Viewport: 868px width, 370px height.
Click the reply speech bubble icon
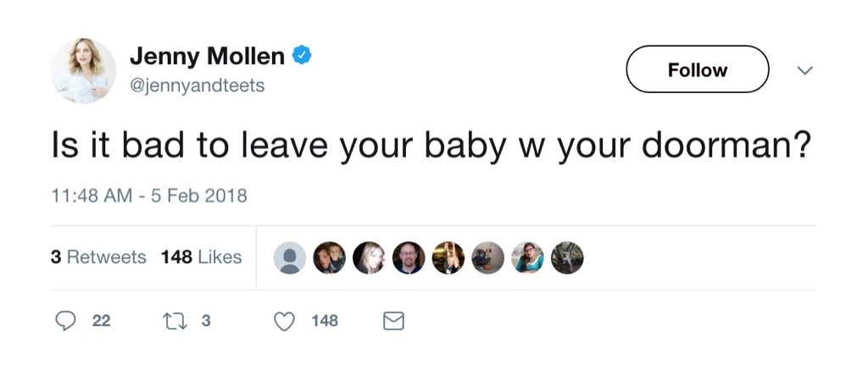tap(66, 321)
